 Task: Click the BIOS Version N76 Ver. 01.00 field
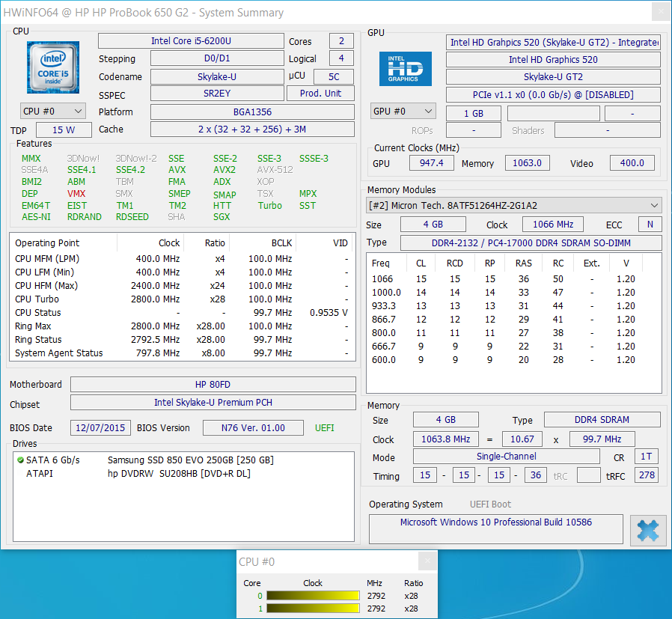253,428
